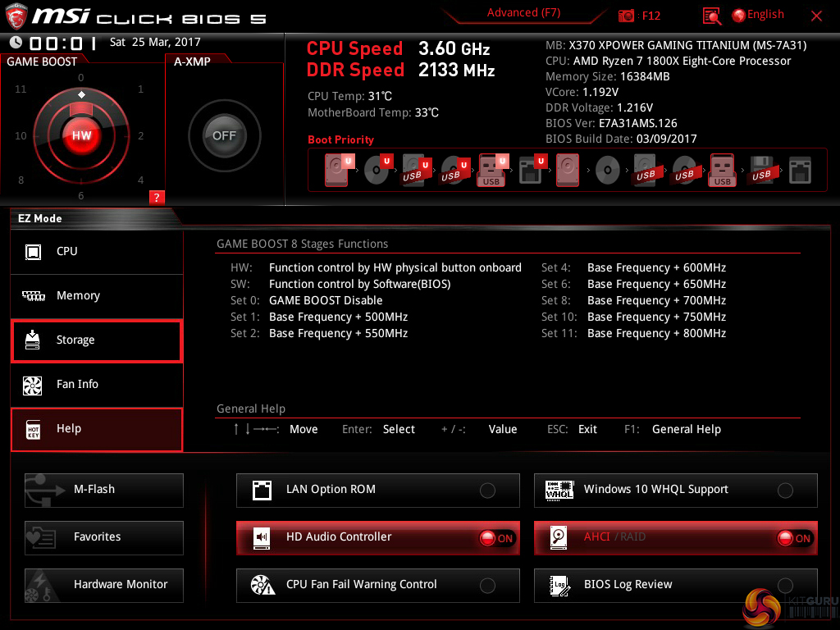Select the legacy network boot icon at row end
The width and height of the screenshot is (840, 630).
(x=801, y=171)
